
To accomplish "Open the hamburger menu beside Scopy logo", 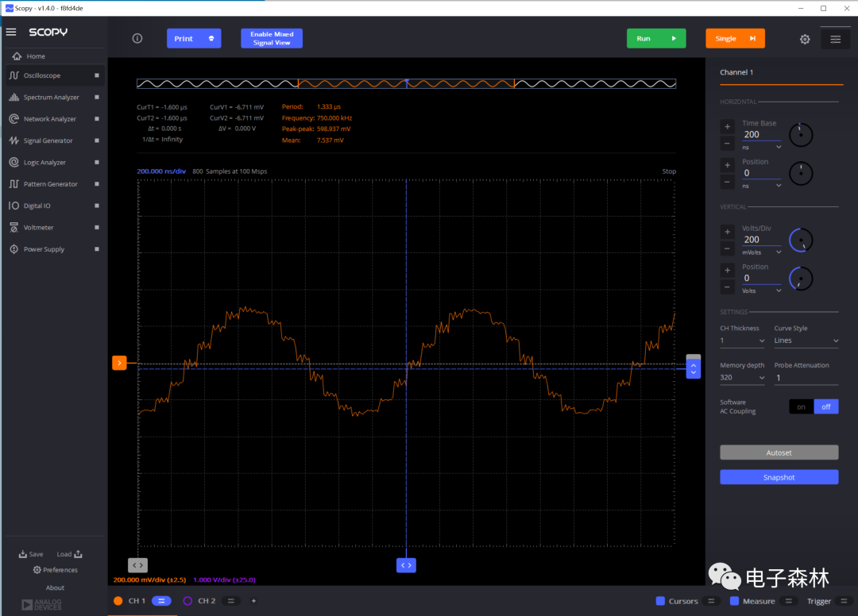I will [x=11, y=32].
